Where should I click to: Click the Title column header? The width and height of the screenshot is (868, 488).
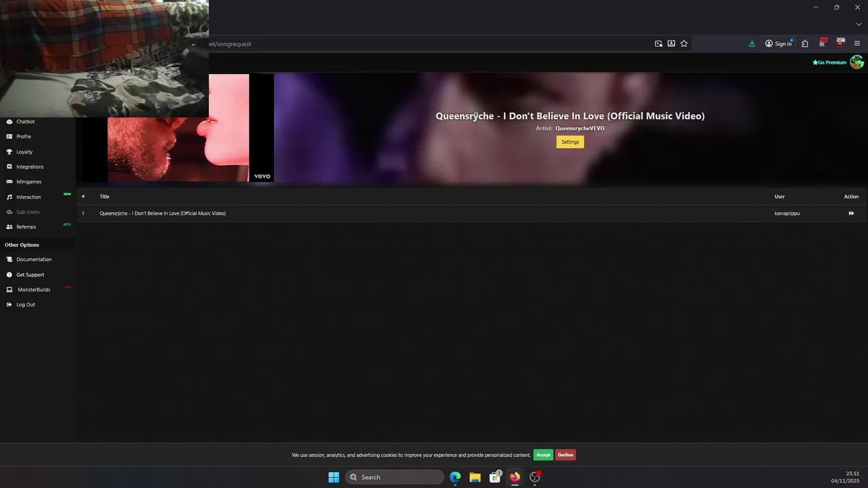(x=104, y=197)
